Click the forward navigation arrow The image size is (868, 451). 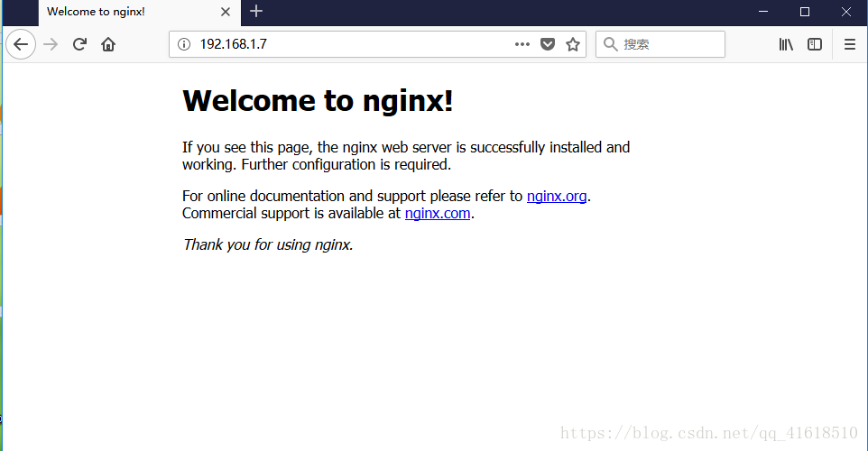coord(51,44)
